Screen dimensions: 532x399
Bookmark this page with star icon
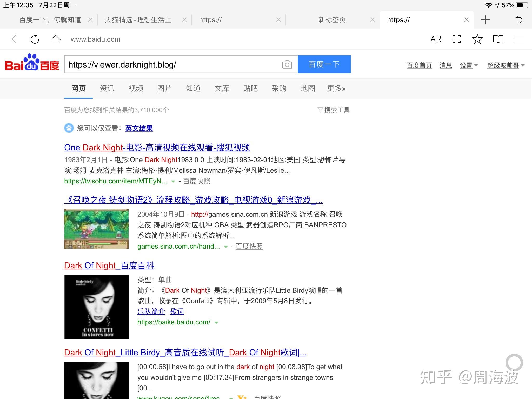tap(477, 39)
